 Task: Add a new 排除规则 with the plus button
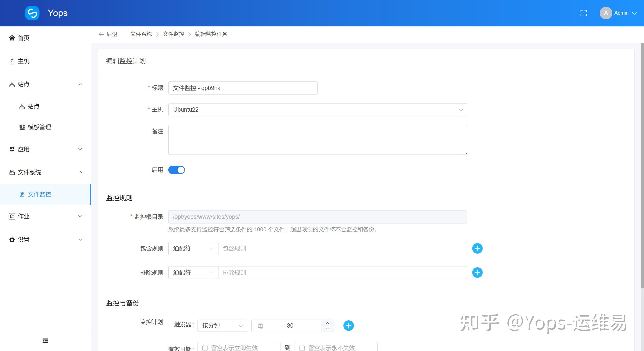pos(477,272)
